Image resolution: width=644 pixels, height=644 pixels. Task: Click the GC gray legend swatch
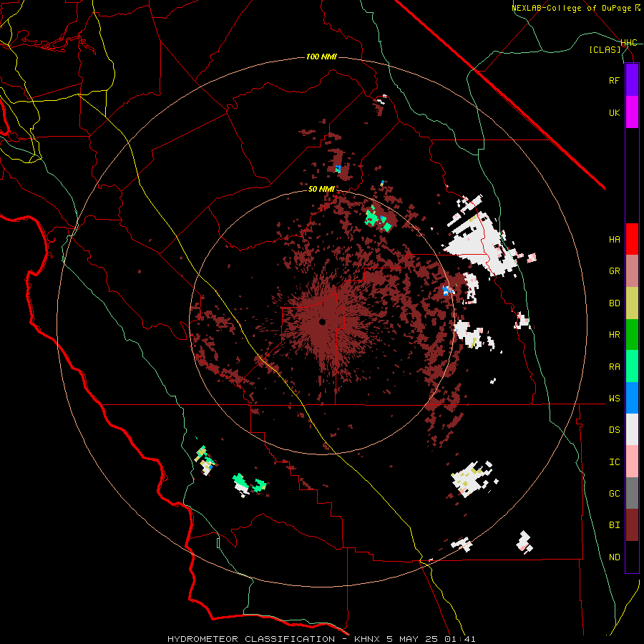tap(632, 493)
